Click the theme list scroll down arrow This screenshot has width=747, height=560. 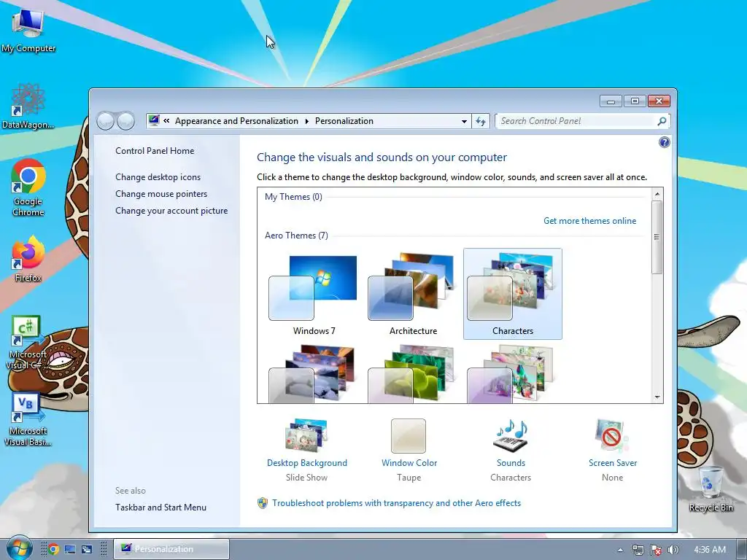pos(657,397)
